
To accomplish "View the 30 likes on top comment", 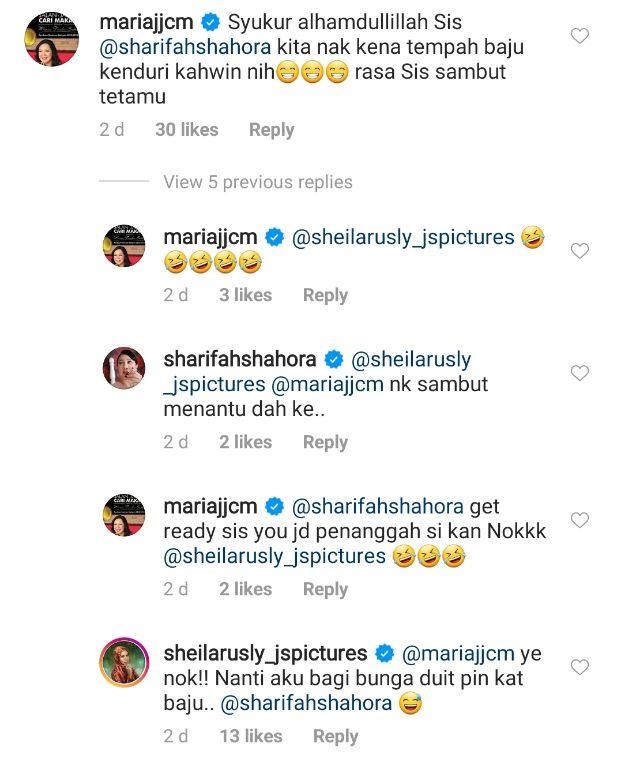I will (187, 130).
